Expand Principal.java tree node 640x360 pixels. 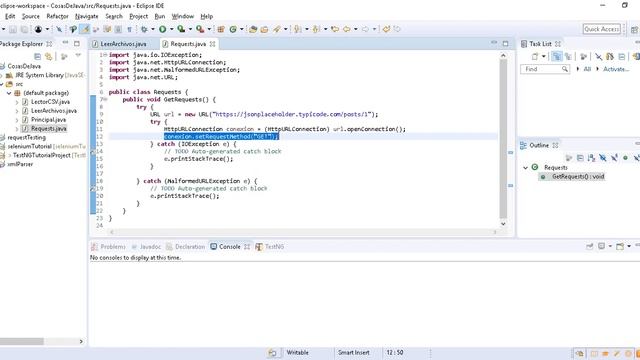tap(17, 120)
